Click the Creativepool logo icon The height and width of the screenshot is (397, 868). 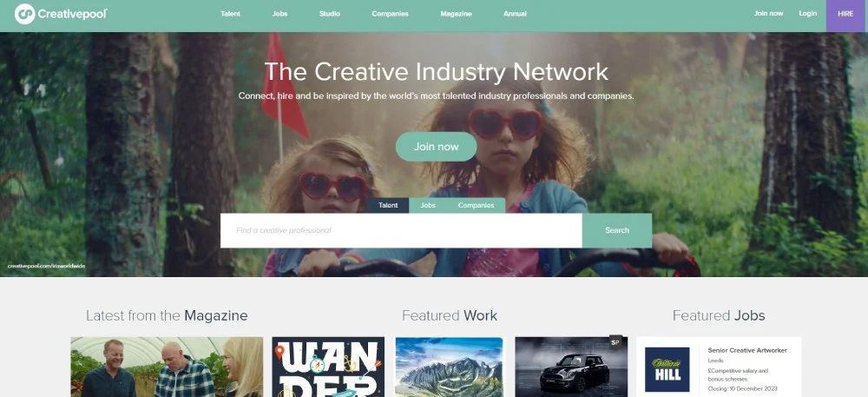coord(25,14)
